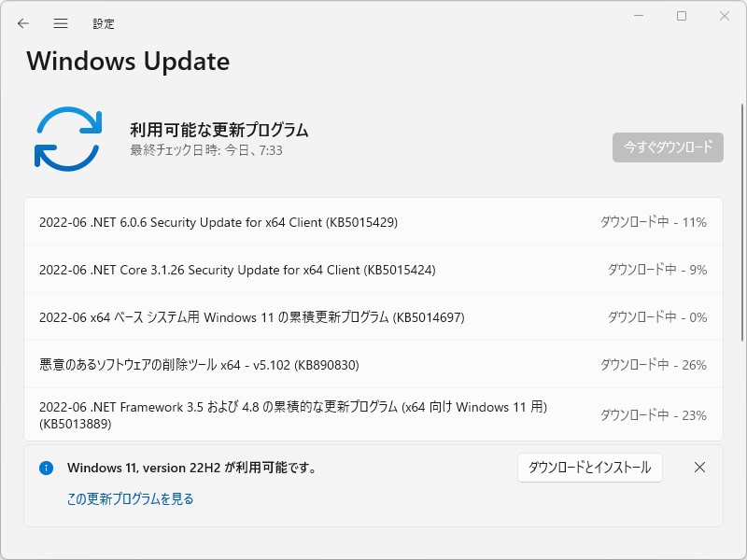Click ダウンロード中 - 26% for KB890830
The width and height of the screenshot is (747, 560).
pos(653,363)
